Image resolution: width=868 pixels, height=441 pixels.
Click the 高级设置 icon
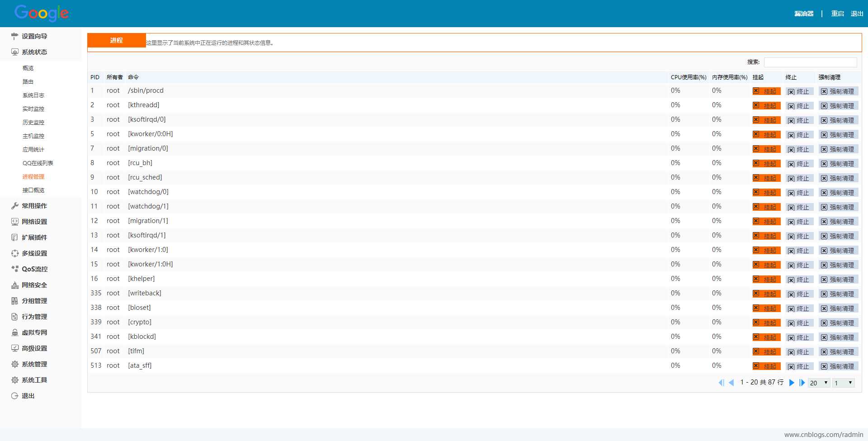coord(15,348)
